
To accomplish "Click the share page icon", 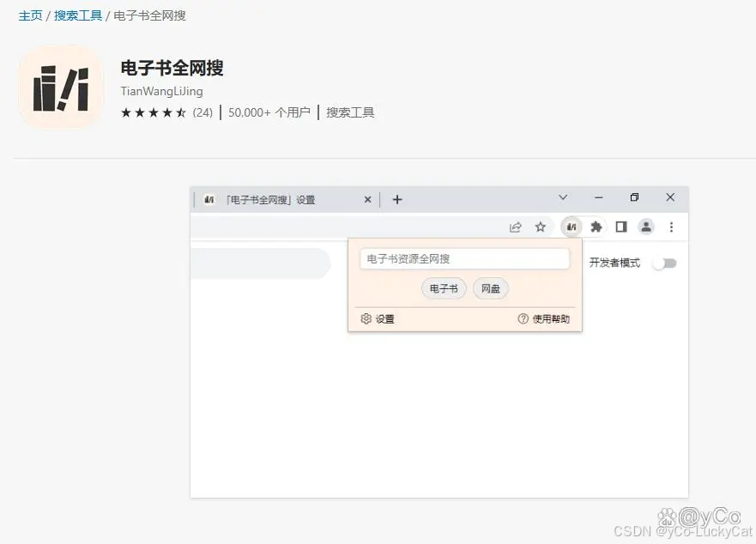I will point(516,227).
